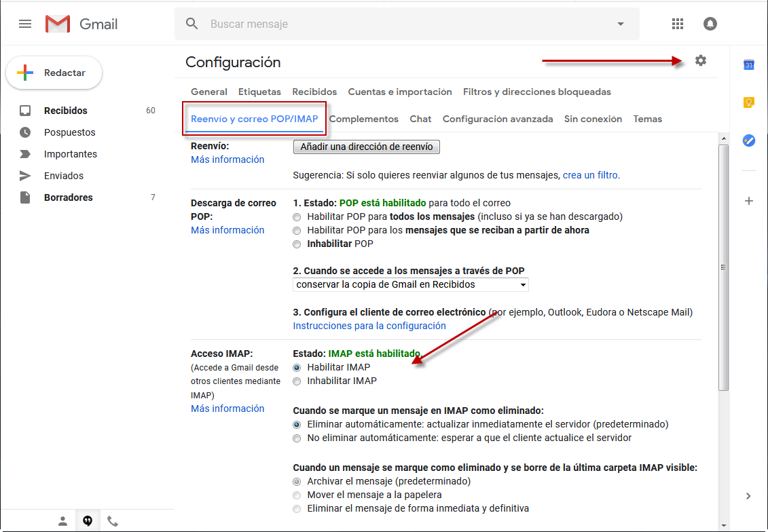Click the settings vertical scrollbar thumb
Image resolution: width=768 pixels, height=532 pixels.
pos(723,267)
